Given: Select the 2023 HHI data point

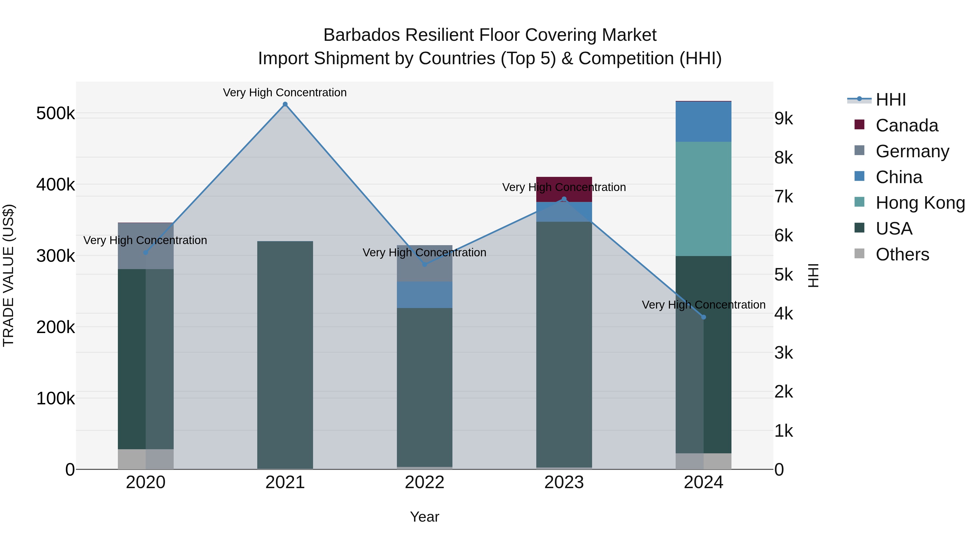Looking at the screenshot, I should click(x=564, y=199).
